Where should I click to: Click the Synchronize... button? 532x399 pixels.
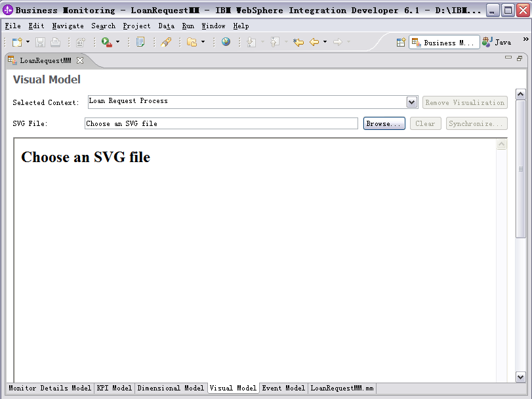click(x=476, y=123)
